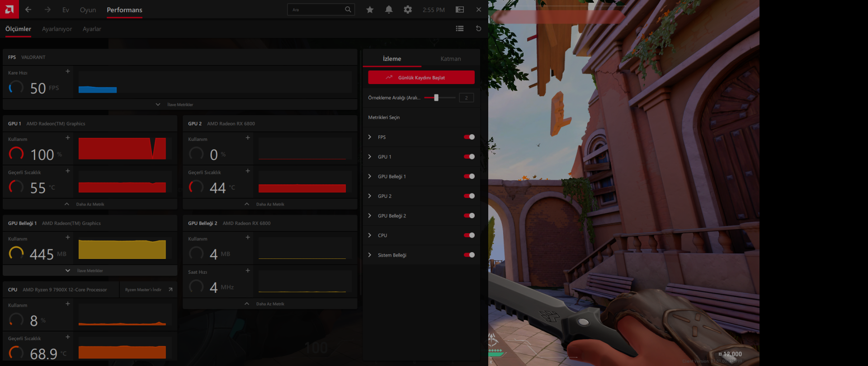Viewport: 868px width, 366px height.
Task: Add Saat Hızı metric plus icon
Action: [x=248, y=271]
